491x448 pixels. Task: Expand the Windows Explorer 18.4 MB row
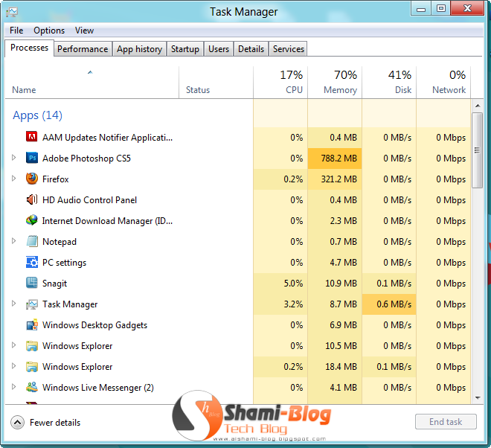click(13, 366)
